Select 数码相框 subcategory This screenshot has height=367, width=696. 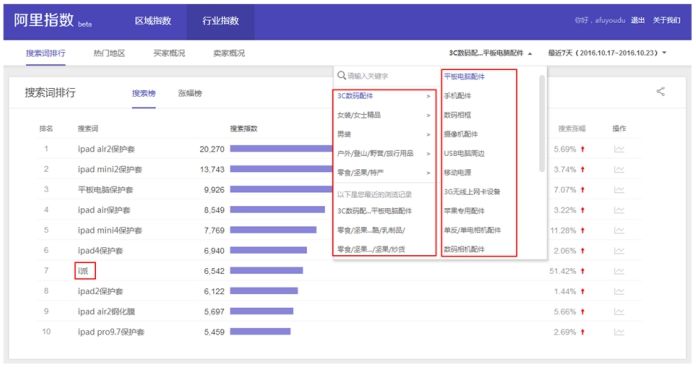click(x=458, y=114)
